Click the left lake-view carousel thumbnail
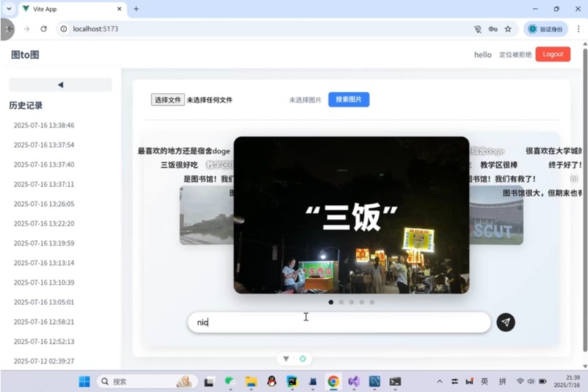588x392 pixels. (206, 215)
